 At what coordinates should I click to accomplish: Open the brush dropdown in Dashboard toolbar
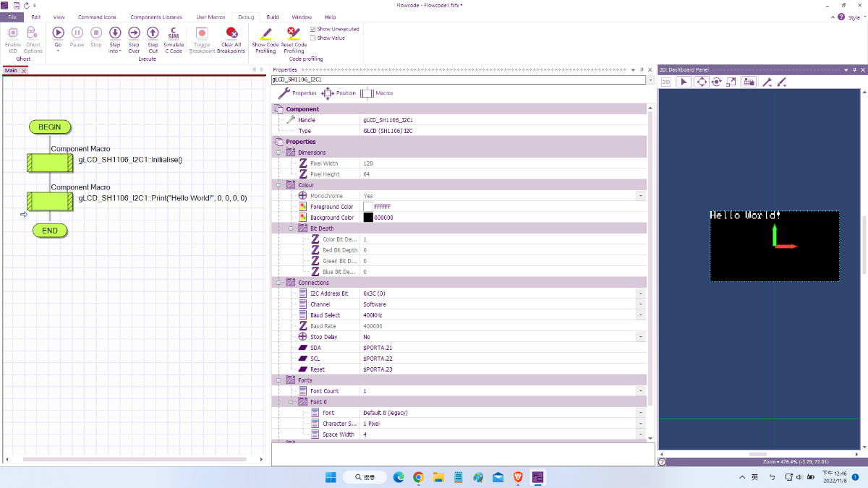click(x=782, y=82)
